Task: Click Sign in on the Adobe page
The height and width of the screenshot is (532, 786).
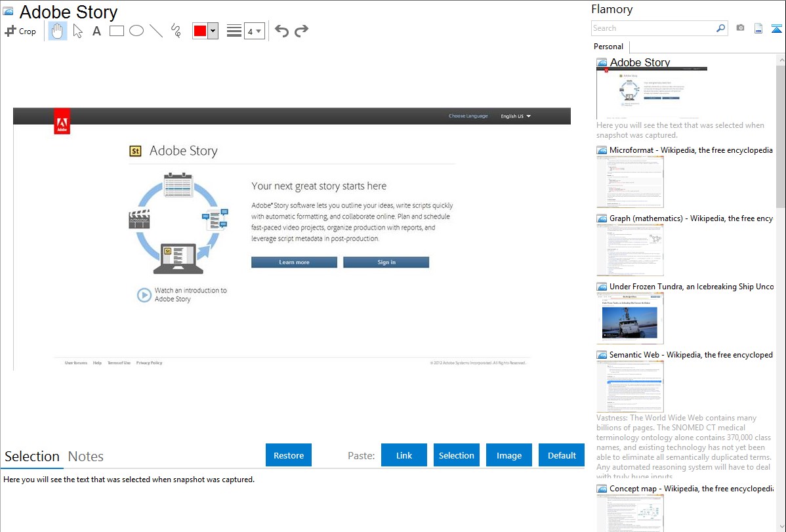Action: (x=386, y=262)
